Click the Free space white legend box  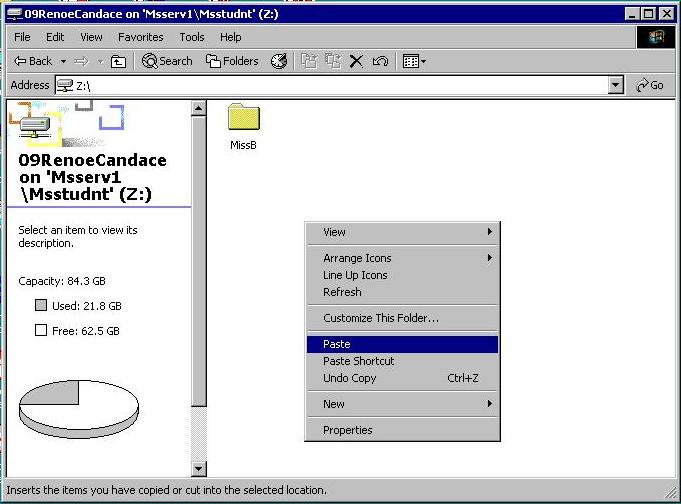pyautogui.click(x=41, y=331)
